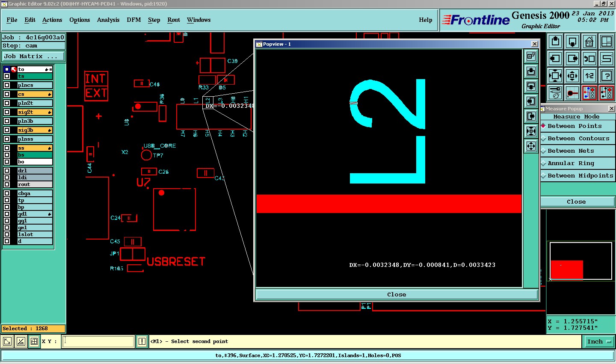Click the S-shaped serpentine icon
This screenshot has width=616, height=364.
607,59
